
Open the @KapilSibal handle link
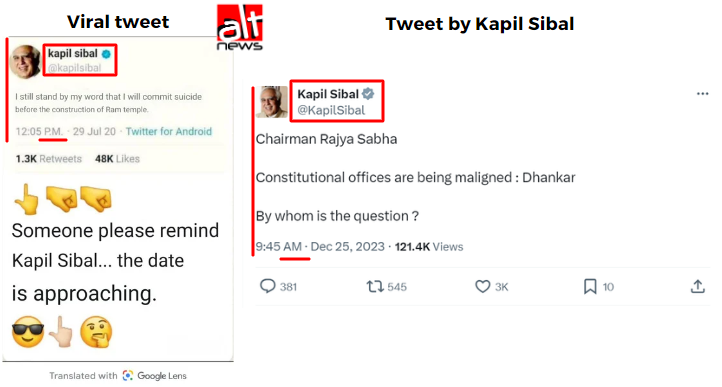pos(331,110)
